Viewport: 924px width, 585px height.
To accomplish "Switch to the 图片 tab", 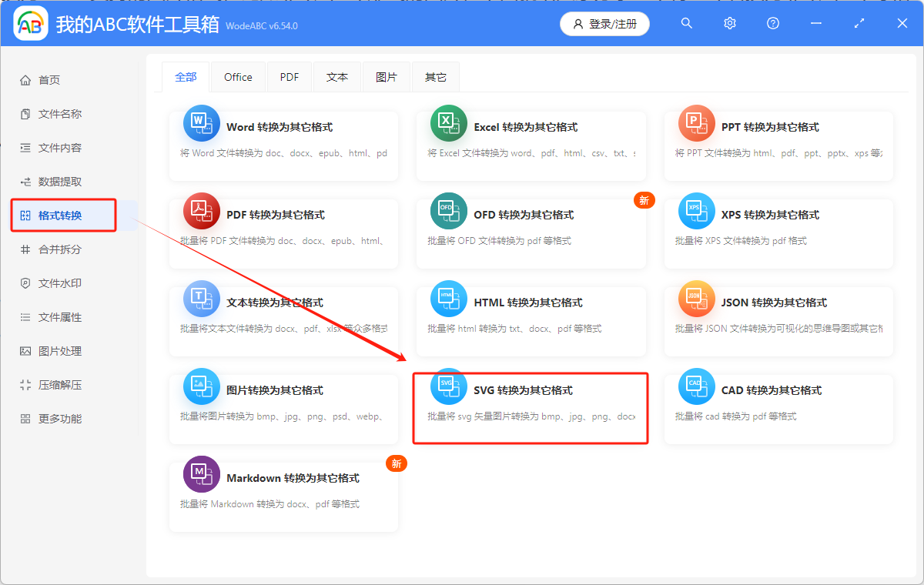I will point(387,76).
